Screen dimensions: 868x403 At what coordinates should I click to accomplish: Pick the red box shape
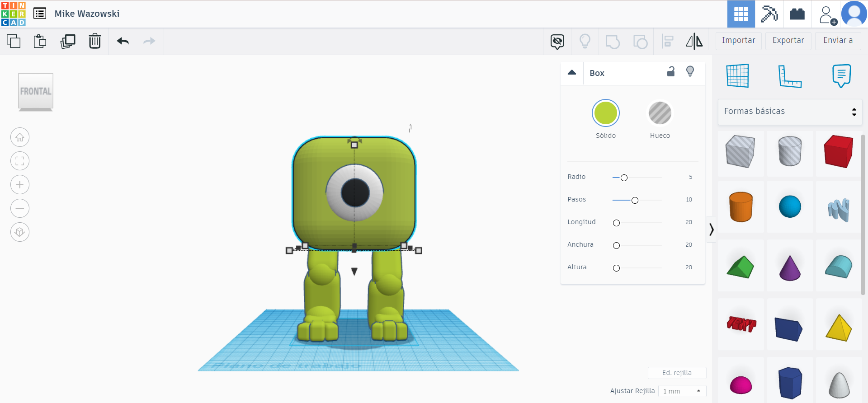[839, 153]
